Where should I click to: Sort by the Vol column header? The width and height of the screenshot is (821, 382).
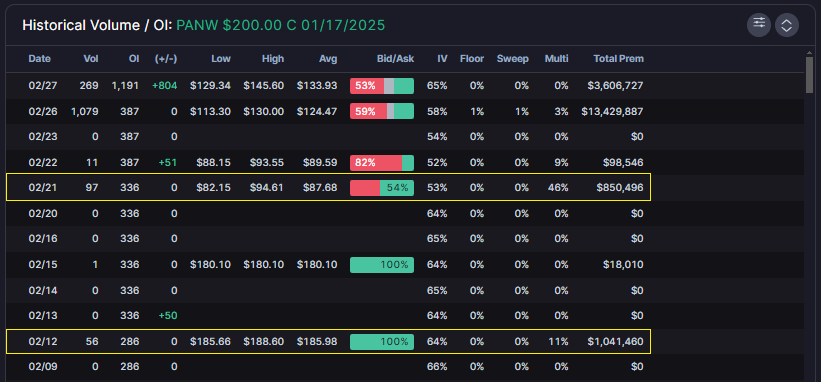91,59
